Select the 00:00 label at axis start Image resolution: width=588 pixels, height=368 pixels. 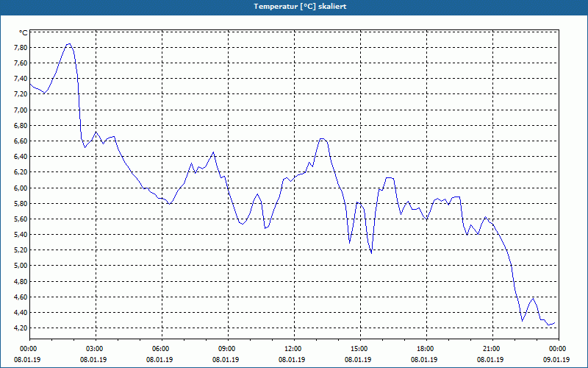[x=28, y=349]
